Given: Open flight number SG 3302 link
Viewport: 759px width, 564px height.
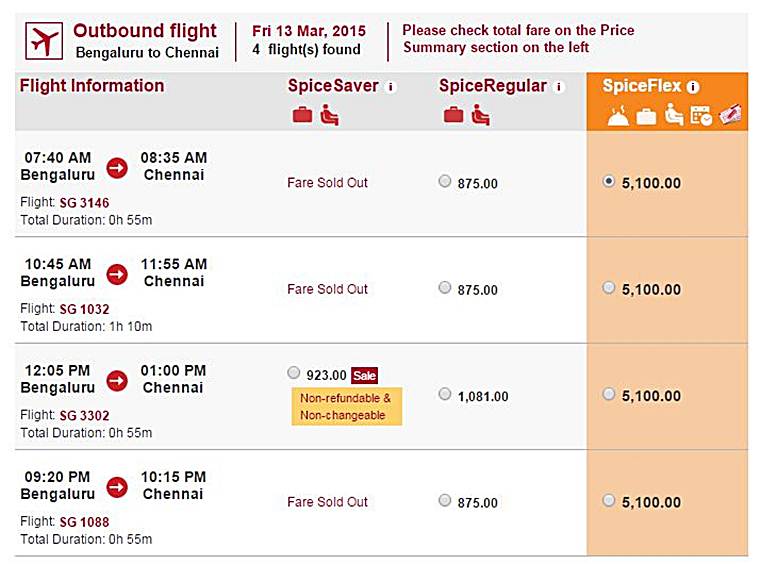Looking at the screenshot, I should point(84,415).
